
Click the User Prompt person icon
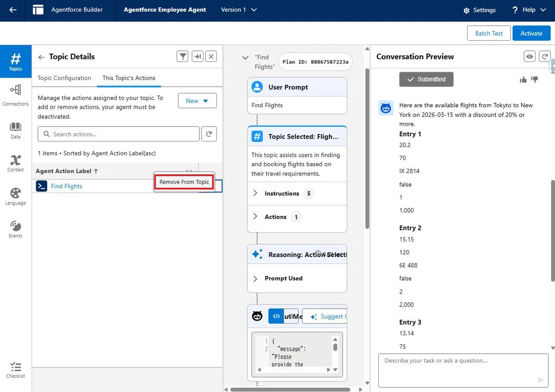tap(257, 87)
